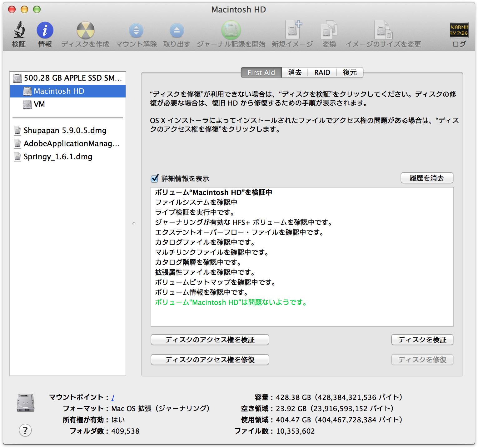Select Shupapan 5.9.0.5.dmg disk image
Screen dimensions: 478x448
point(68,130)
